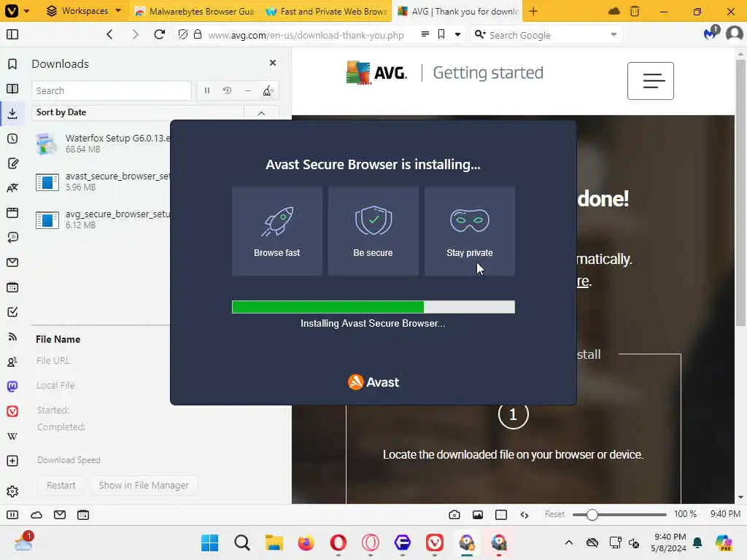This screenshot has width=747, height=560.
Task: Close the Downloads panel
Action: 273,63
